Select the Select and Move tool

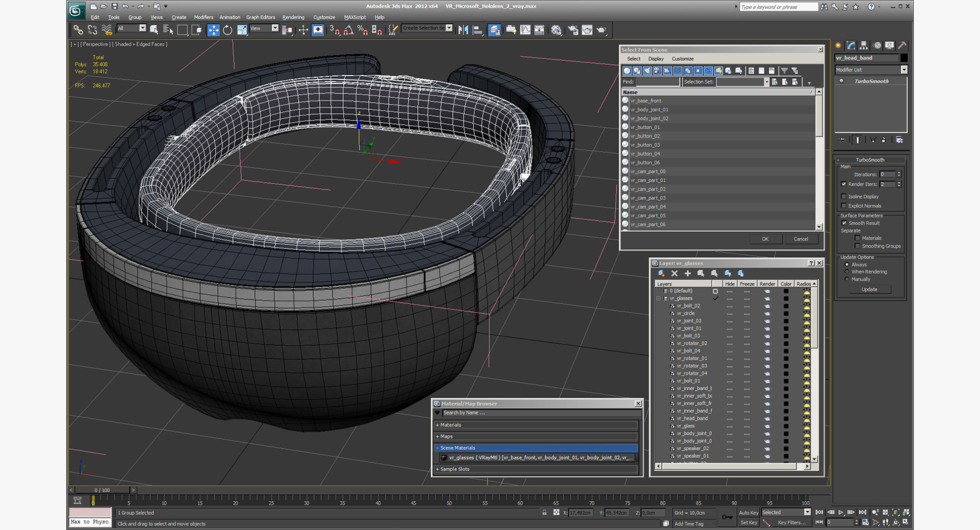[x=213, y=30]
